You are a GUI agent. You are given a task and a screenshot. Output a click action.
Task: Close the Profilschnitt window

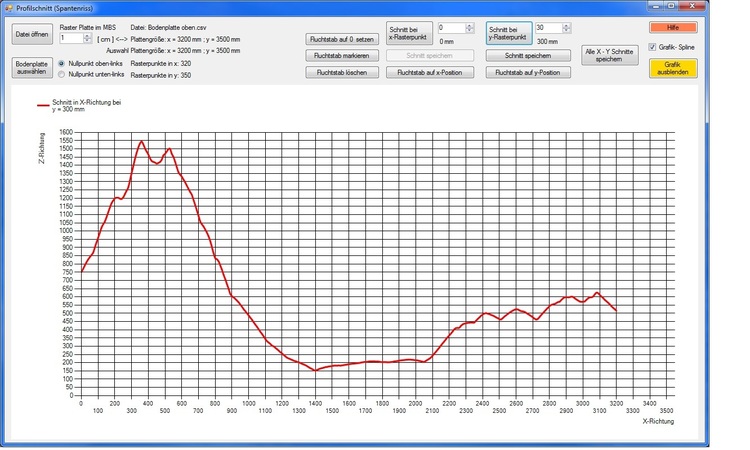(x=692, y=6)
